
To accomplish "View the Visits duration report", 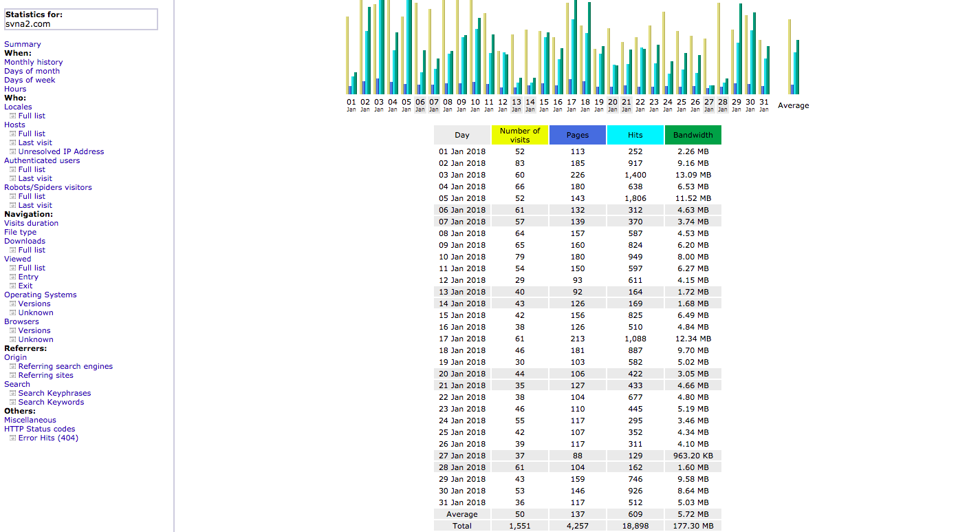I will [32, 223].
